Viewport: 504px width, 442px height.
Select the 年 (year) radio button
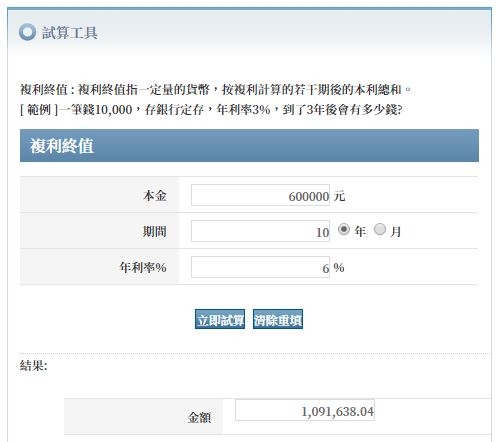tap(344, 229)
